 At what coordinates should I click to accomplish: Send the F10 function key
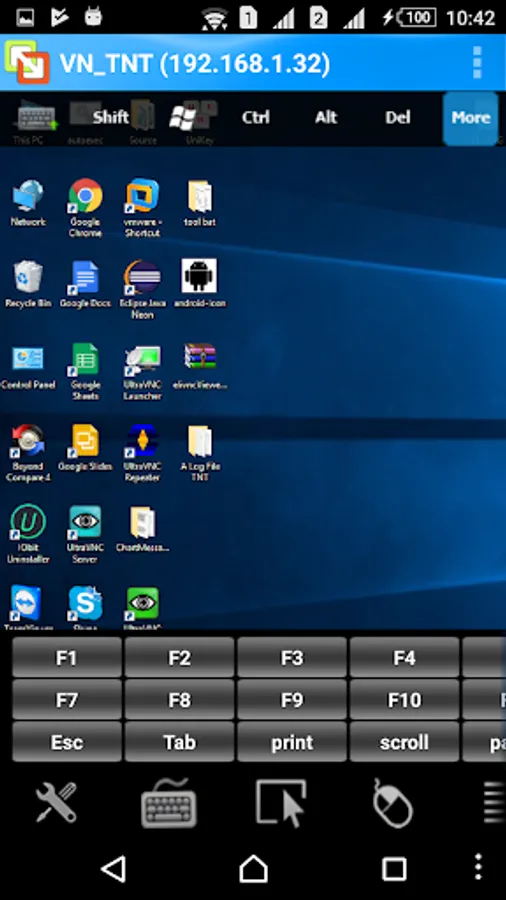pos(404,700)
